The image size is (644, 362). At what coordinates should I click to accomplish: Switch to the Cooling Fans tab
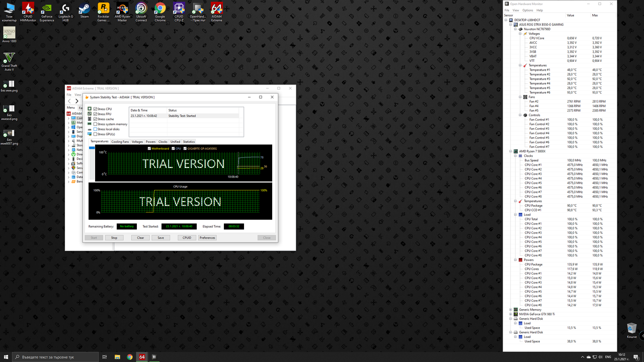point(120,142)
